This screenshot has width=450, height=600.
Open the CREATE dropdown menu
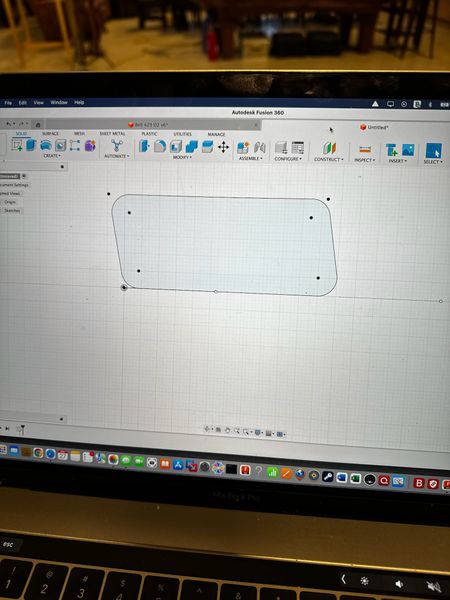click(x=52, y=156)
